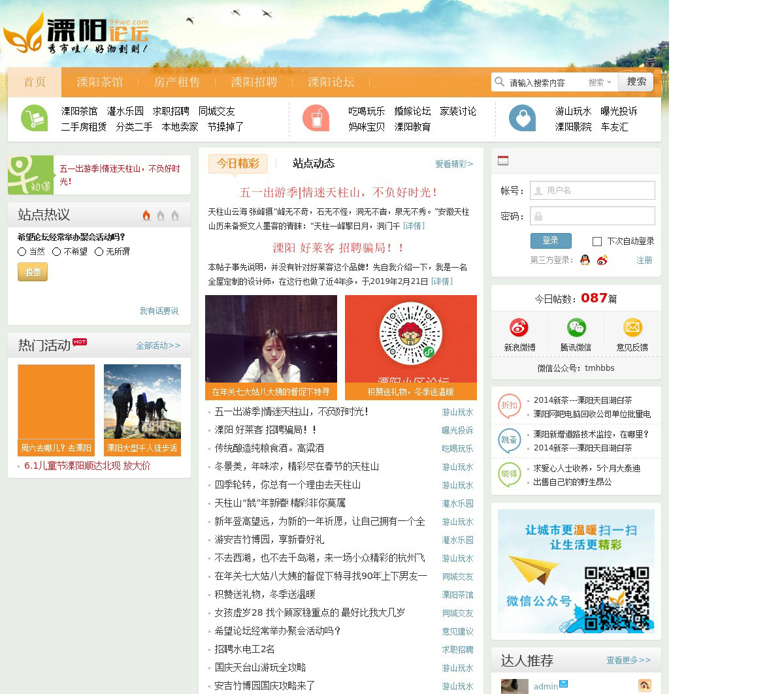Click the first flame icon in 站点热议
784x694 pixels.
146,215
